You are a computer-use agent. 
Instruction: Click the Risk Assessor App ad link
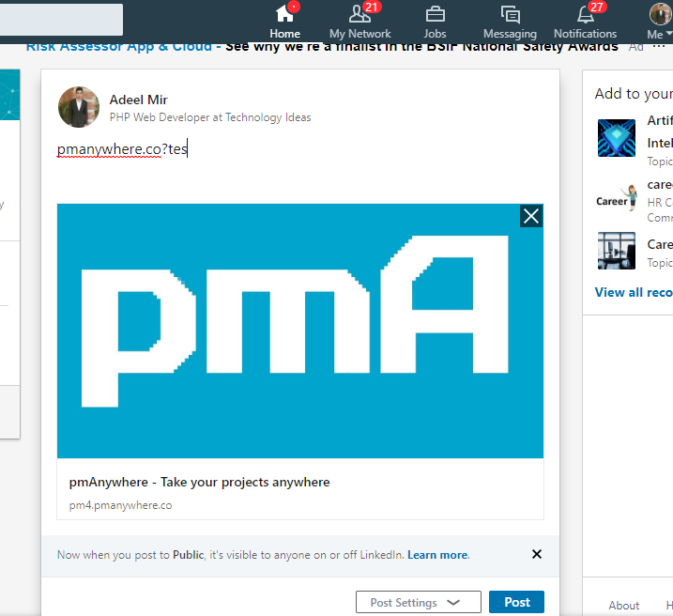click(x=119, y=47)
